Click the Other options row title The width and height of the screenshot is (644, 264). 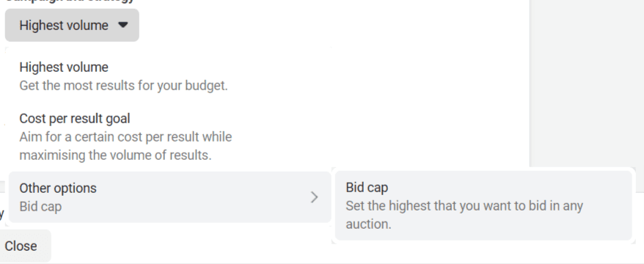pyautogui.click(x=58, y=188)
